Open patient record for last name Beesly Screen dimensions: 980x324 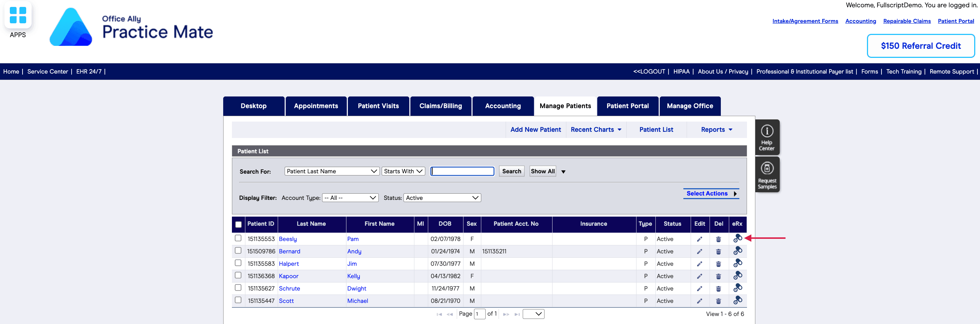tap(288, 239)
